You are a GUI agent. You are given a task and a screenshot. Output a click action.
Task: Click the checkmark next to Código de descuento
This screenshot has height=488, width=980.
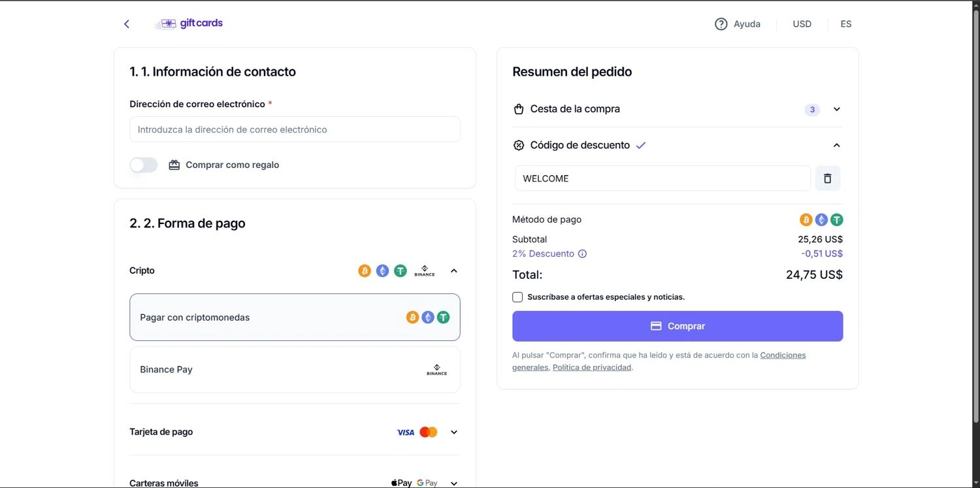click(x=641, y=145)
